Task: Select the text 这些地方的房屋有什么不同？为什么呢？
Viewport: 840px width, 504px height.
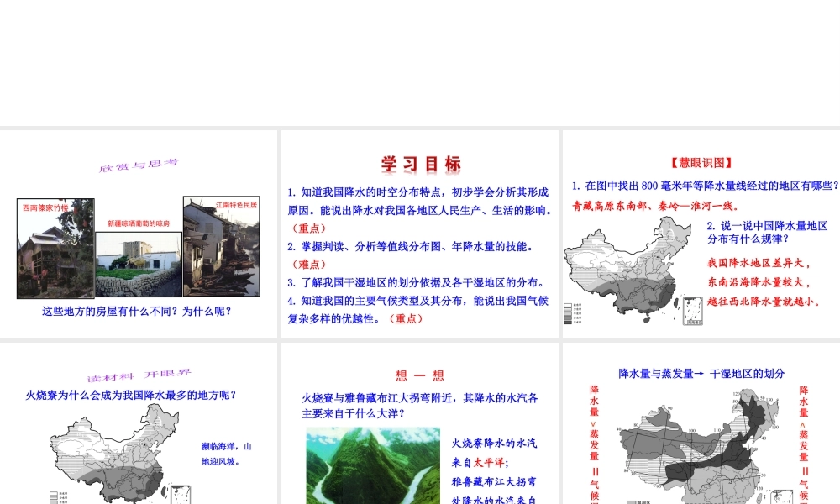Action: [x=138, y=311]
